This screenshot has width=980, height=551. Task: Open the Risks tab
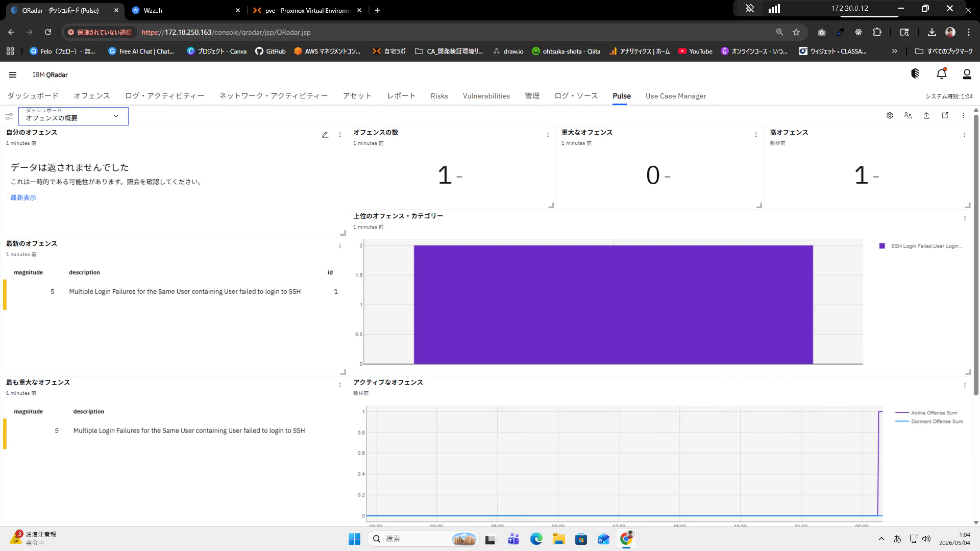point(439,96)
